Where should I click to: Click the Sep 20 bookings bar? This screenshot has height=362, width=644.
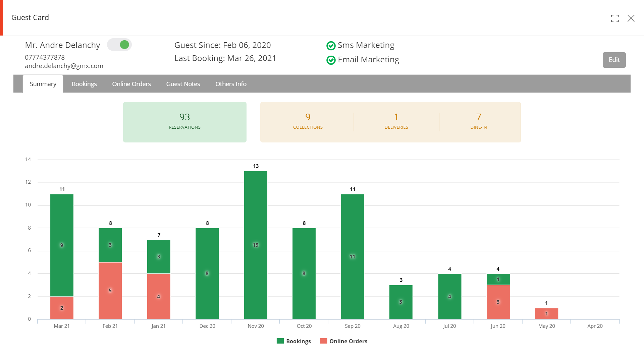[352, 257]
